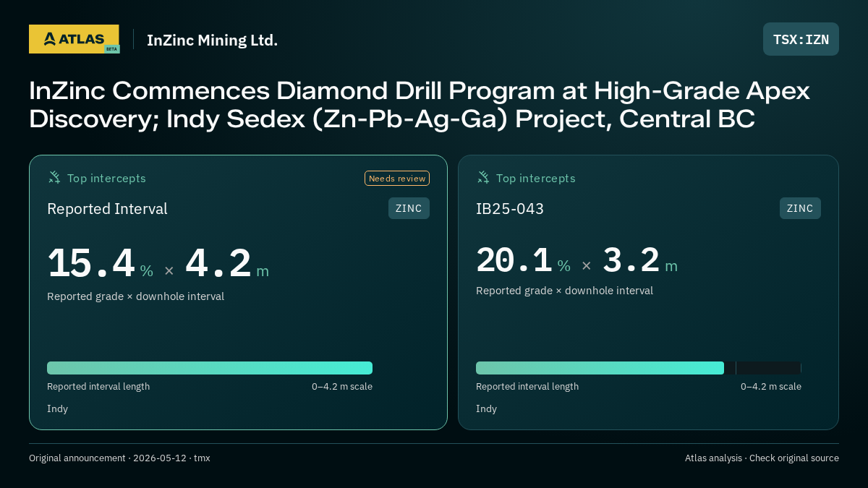Select the 20.1 % grade value
Screen dimensions: 868x488
[523, 261]
